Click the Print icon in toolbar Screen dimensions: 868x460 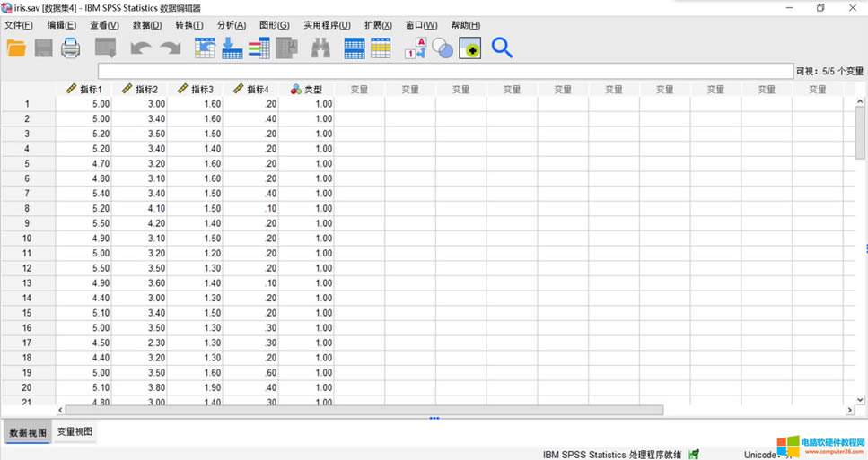[71, 48]
